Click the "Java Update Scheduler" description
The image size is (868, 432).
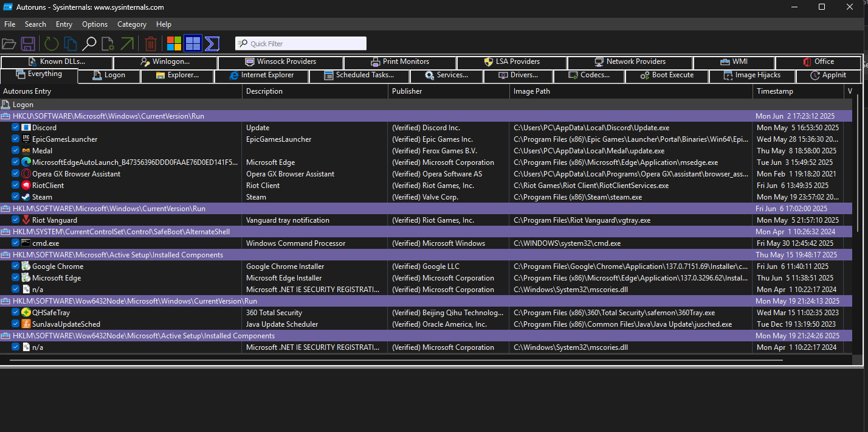[282, 324]
